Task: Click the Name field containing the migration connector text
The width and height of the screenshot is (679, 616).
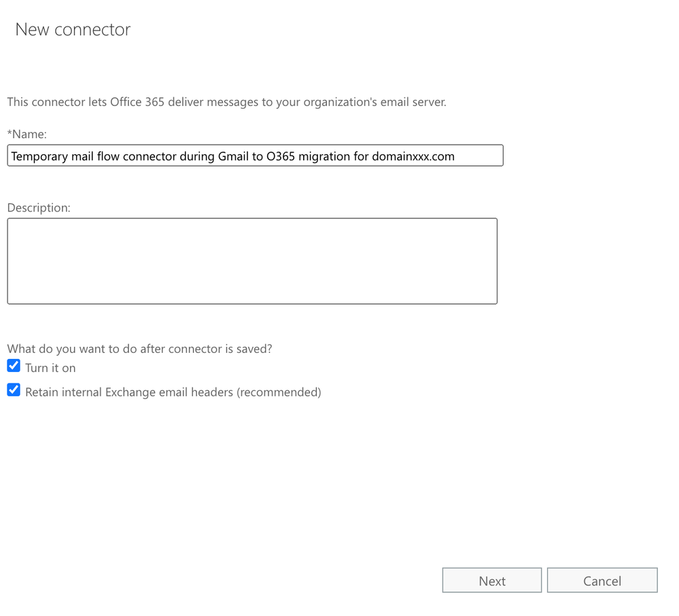Action: tap(255, 156)
